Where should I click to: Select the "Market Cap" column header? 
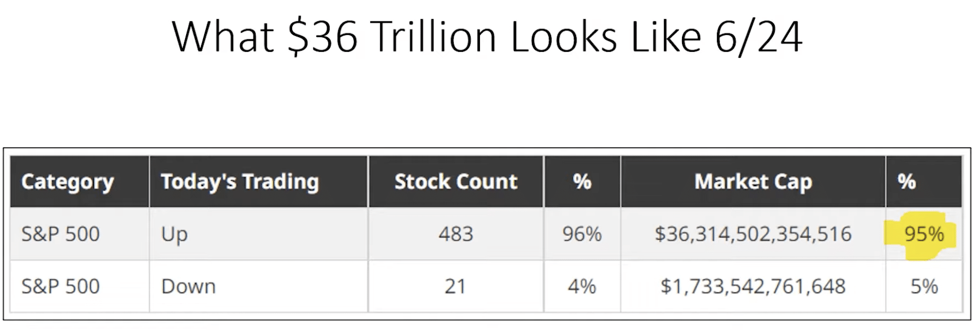[x=753, y=182]
